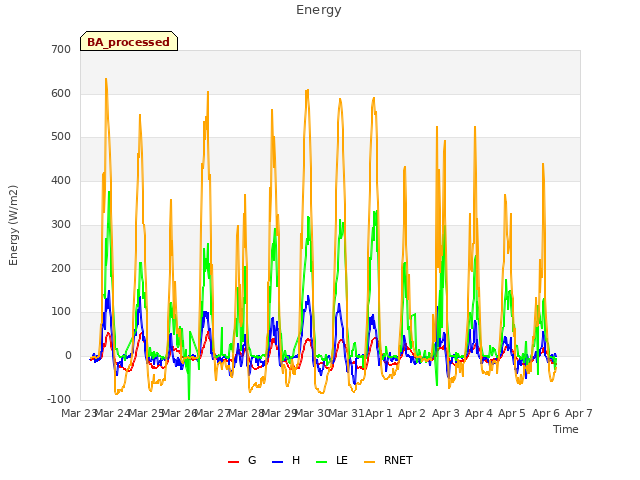Click the green LE legend swatch
The image size is (640, 480).
point(322,462)
